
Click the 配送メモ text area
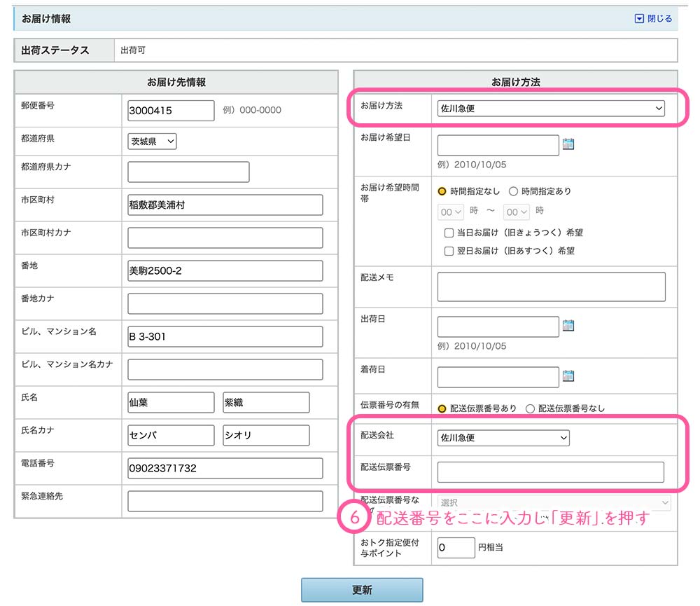coord(551,287)
